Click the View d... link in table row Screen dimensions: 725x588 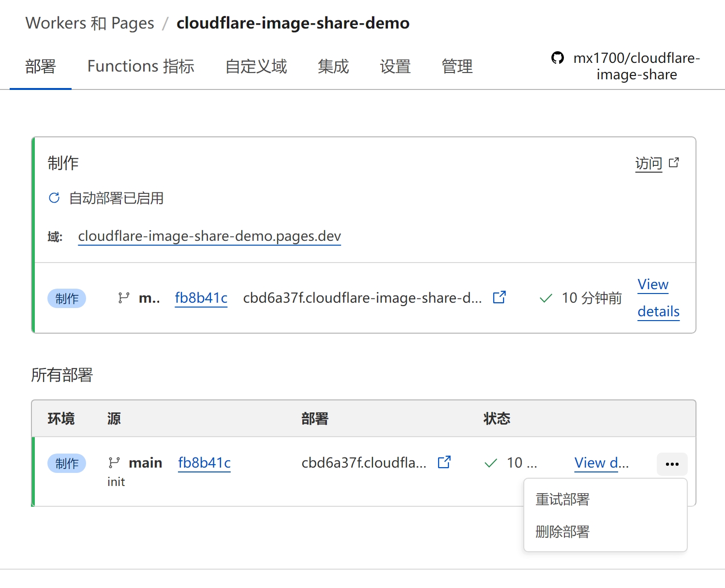coord(601,463)
